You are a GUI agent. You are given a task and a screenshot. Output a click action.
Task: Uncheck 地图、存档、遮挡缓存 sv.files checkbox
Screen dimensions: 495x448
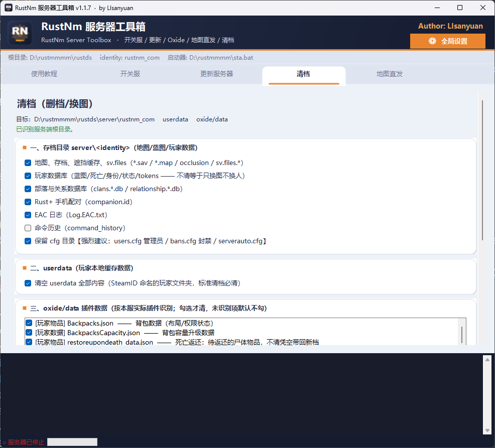(x=28, y=163)
